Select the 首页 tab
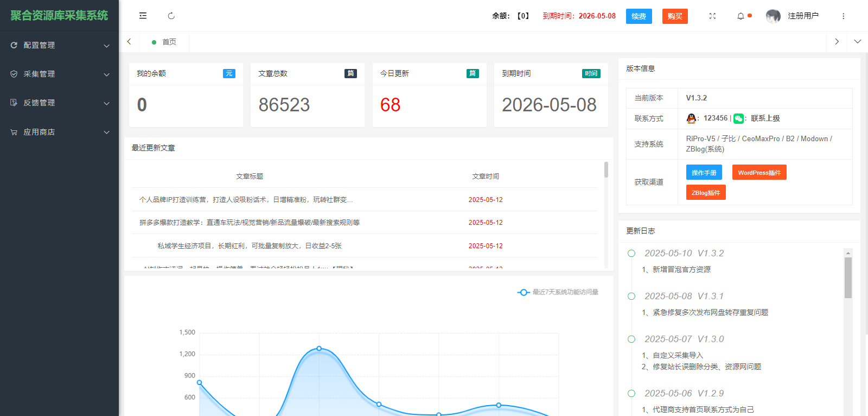 [x=164, y=42]
